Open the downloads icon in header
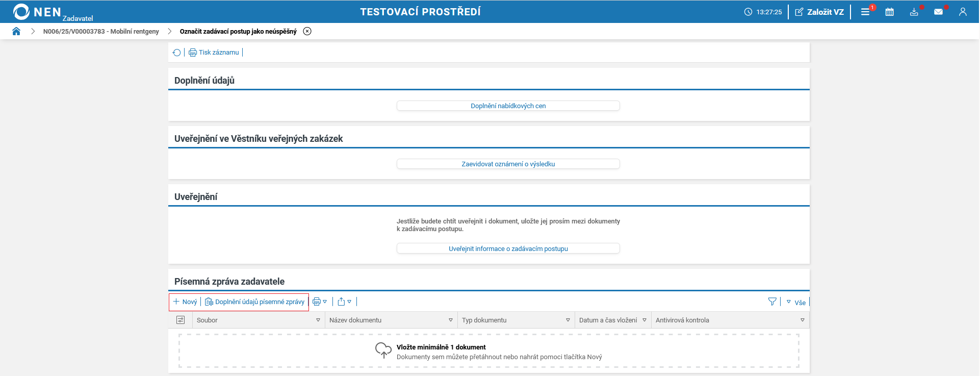This screenshot has height=376, width=980. [914, 12]
